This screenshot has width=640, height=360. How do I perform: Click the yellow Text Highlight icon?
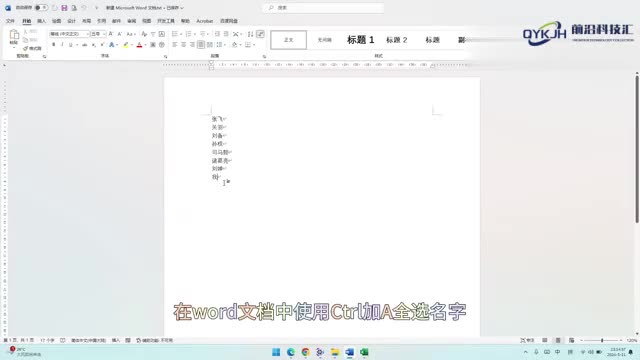[126, 44]
